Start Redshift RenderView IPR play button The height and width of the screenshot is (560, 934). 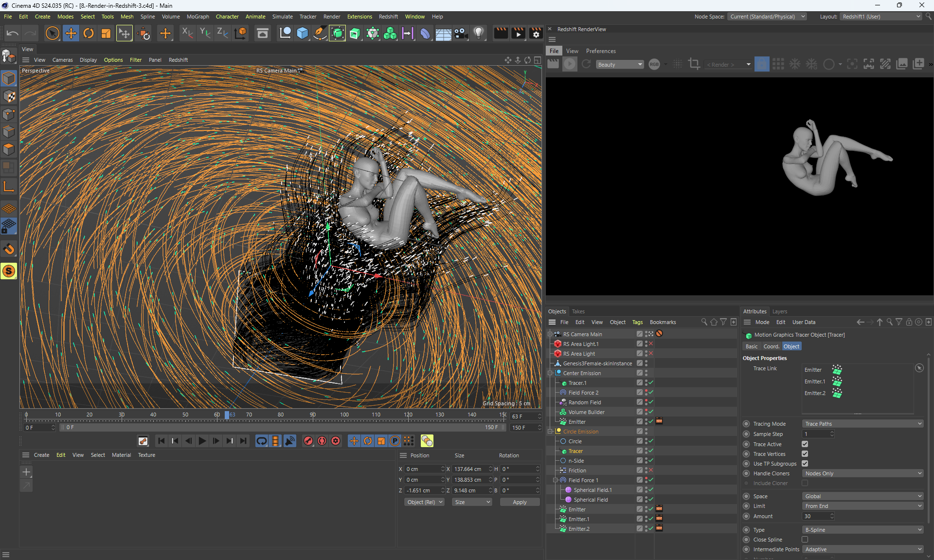[x=570, y=64]
